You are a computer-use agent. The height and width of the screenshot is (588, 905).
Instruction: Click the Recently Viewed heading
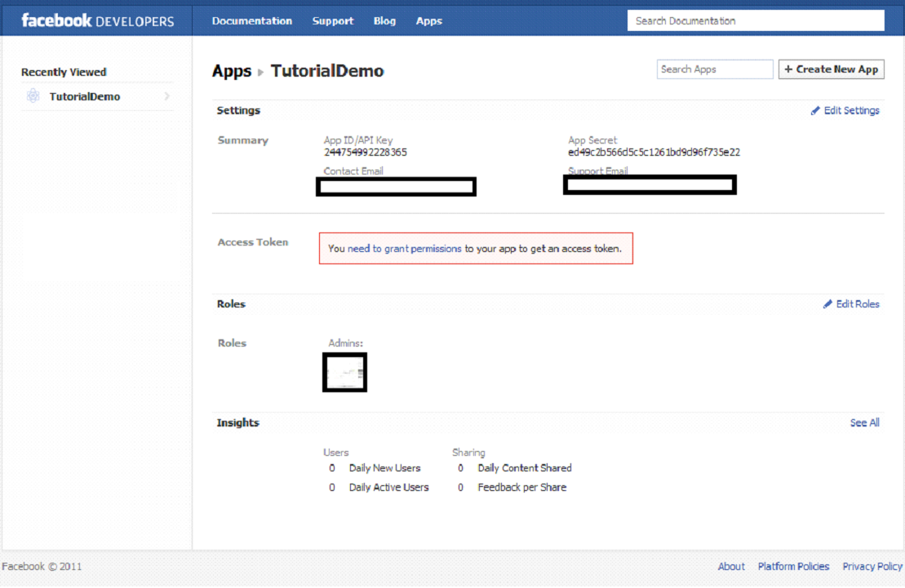64,72
